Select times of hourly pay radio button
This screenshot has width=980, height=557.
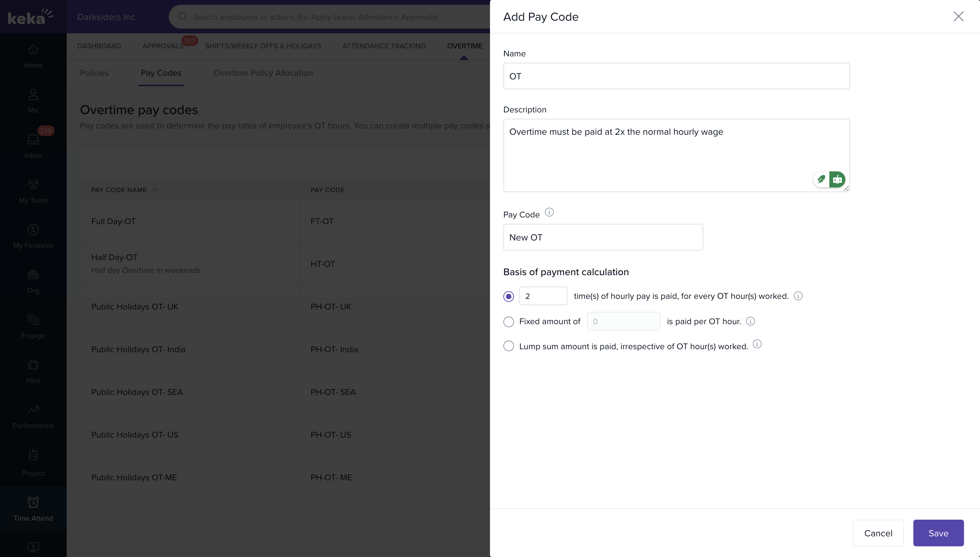[x=508, y=297]
